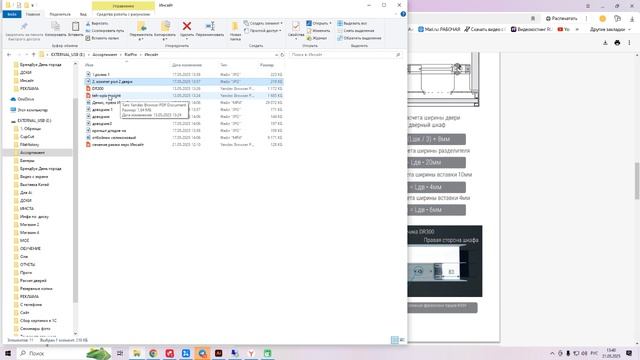Viewport: 640px width, 360px height.
Task: Click the Paste clipboard icon
Action: [x=76, y=27]
